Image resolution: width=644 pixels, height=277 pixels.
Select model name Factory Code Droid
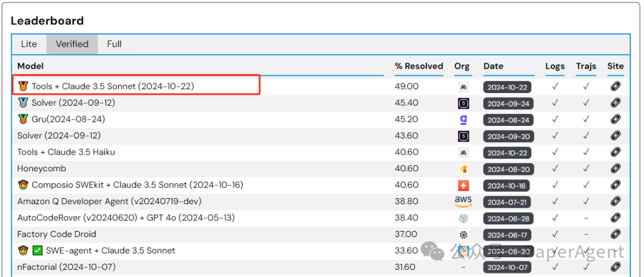tap(57, 234)
